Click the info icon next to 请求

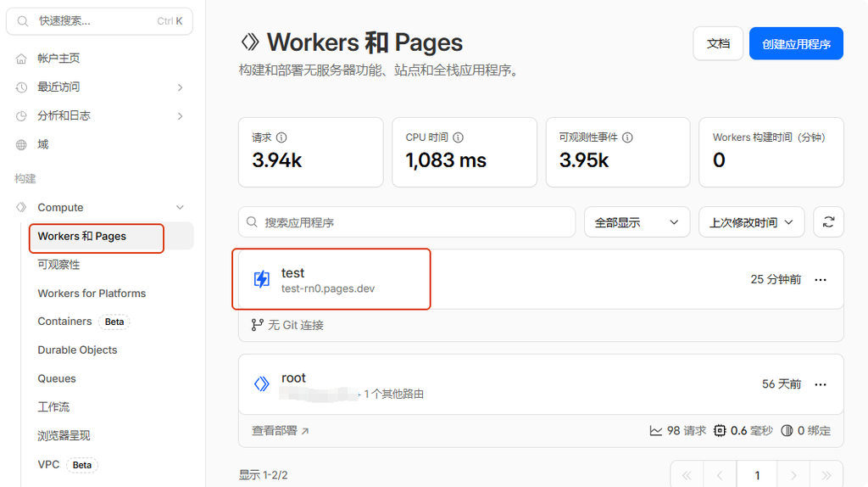tap(281, 137)
